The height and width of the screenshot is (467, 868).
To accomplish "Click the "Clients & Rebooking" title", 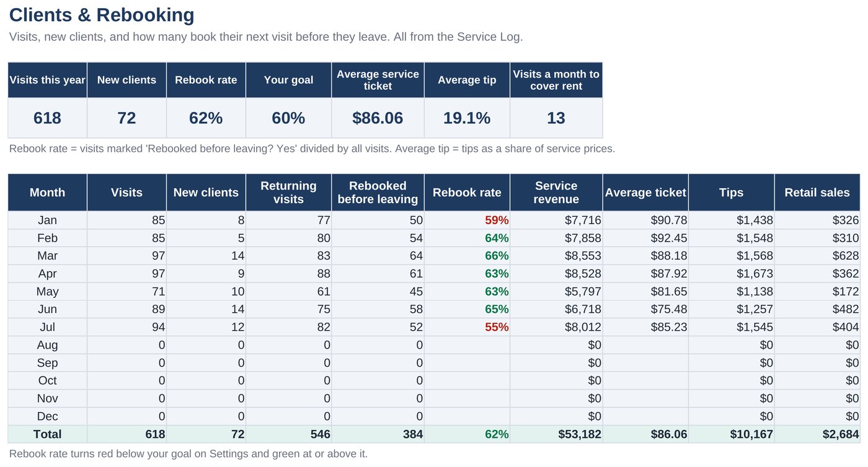I will pyautogui.click(x=102, y=15).
